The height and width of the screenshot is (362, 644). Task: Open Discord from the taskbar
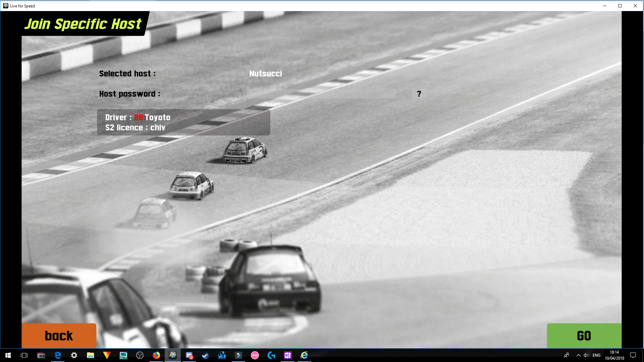click(189, 355)
